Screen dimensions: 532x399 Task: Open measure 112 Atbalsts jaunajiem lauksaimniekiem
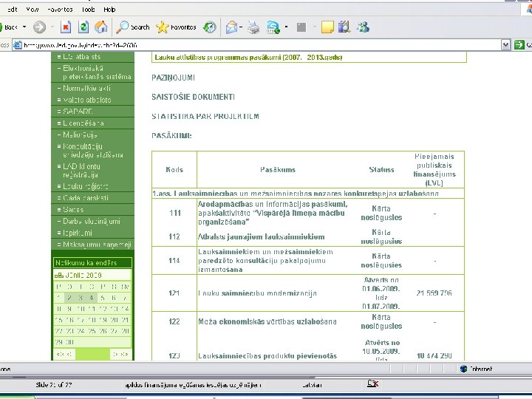point(262,237)
